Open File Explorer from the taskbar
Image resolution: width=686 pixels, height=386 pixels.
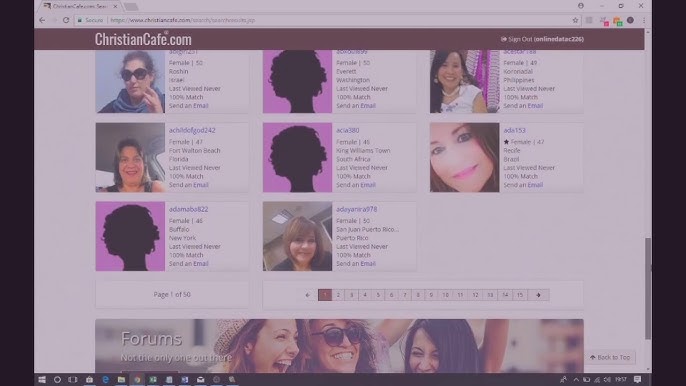point(121,379)
